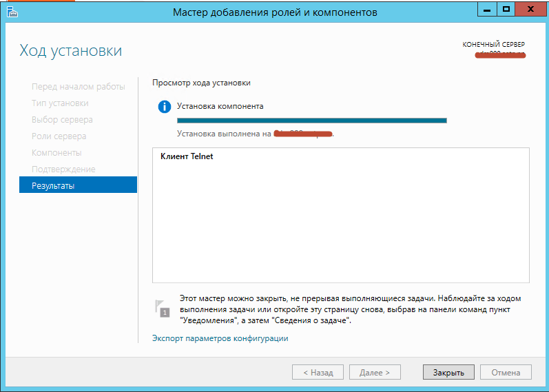Select the Тип установки step
The height and width of the screenshot is (392, 549).
[x=60, y=103]
